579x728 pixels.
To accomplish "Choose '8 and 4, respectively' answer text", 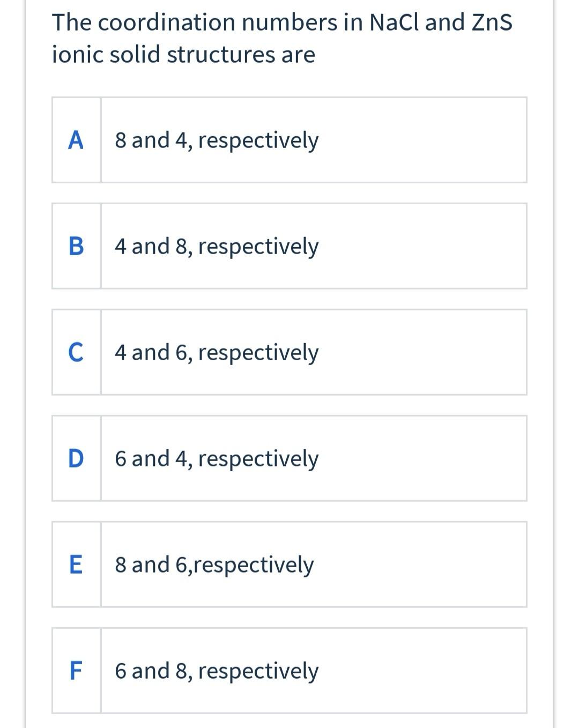I will (x=217, y=140).
